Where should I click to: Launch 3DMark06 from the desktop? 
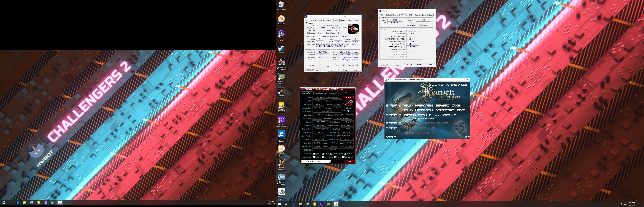coord(281,20)
